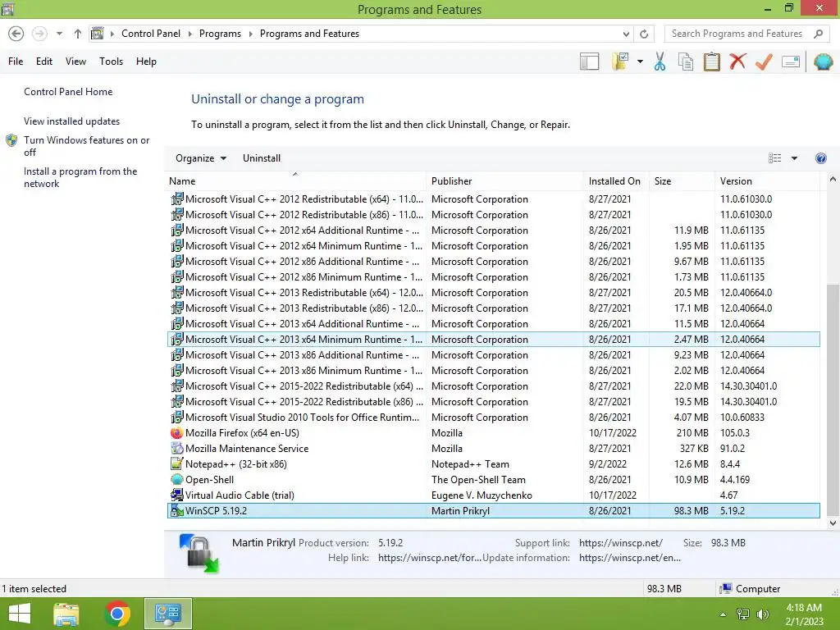Screen dimensions: 840x630
Task: Sort by the Size column header
Action: (681, 181)
